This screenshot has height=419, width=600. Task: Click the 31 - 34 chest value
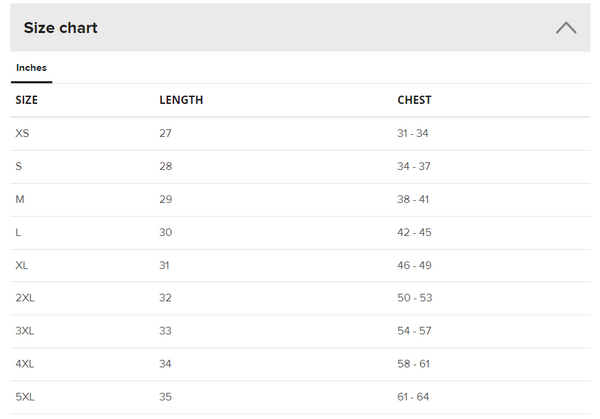pos(413,133)
